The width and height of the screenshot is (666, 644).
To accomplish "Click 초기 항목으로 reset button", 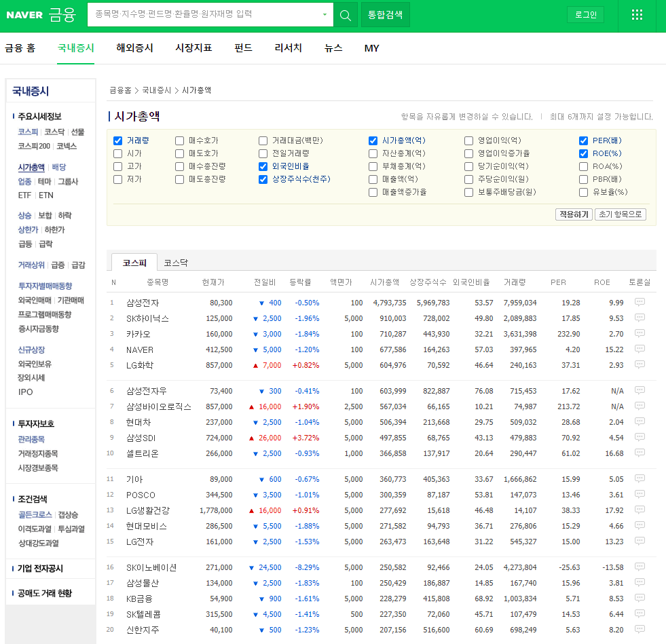I will (620, 214).
